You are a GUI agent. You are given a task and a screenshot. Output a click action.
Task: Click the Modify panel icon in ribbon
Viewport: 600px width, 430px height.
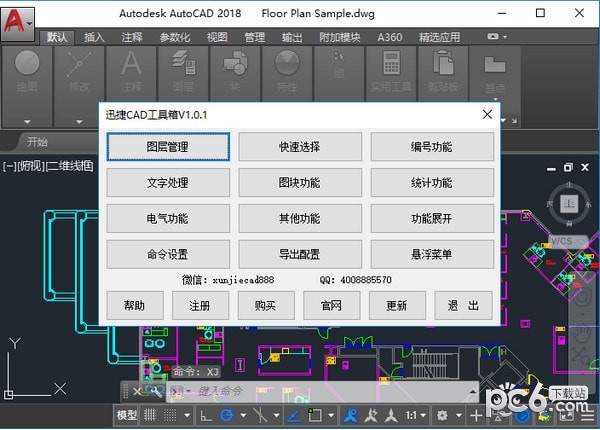click(78, 66)
